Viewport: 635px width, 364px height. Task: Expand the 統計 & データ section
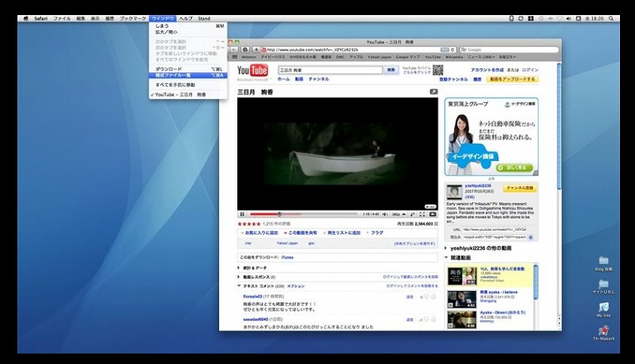click(240, 267)
